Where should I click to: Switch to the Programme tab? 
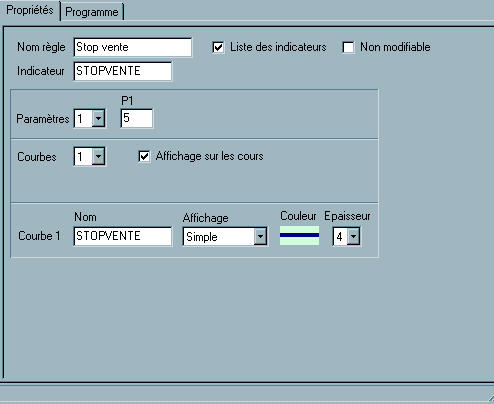pos(92,12)
